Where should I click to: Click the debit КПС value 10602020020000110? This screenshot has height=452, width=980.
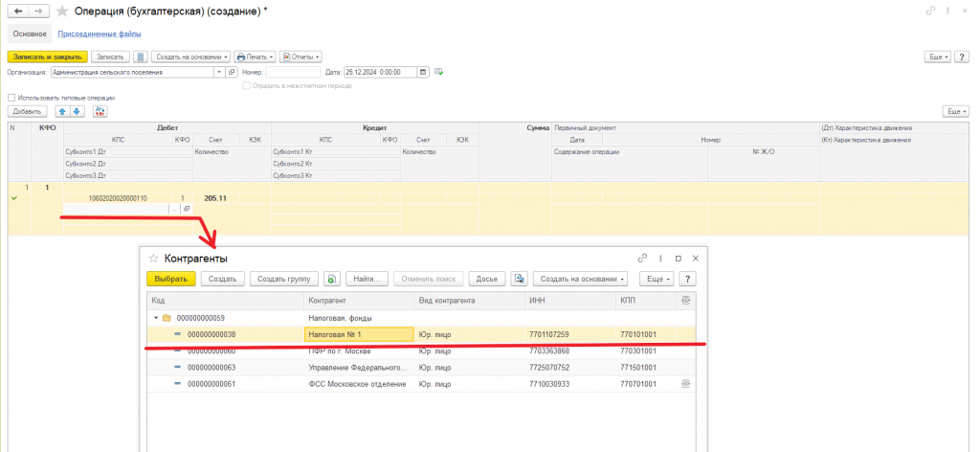pyautogui.click(x=118, y=198)
